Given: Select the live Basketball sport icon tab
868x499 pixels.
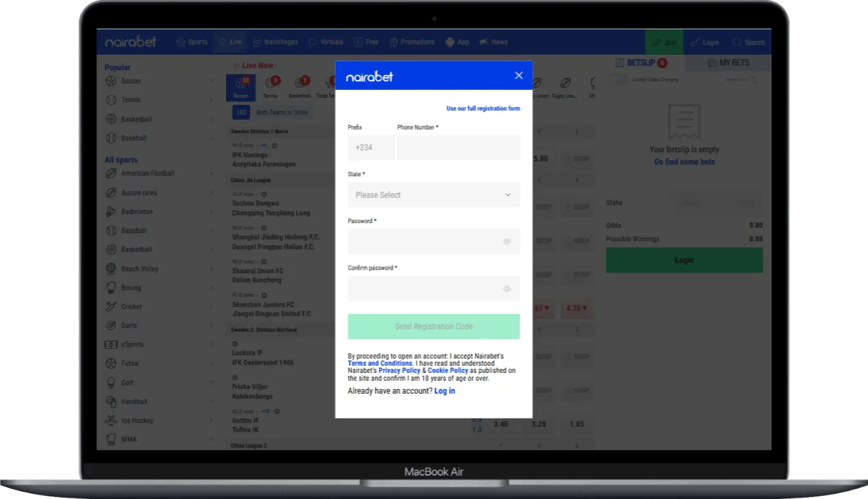Looking at the screenshot, I should pos(300,87).
